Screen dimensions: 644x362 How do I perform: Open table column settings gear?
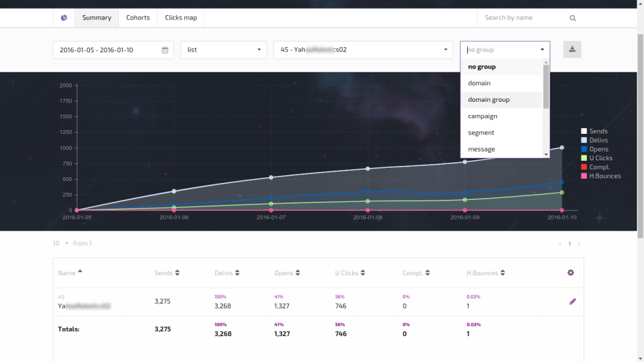[x=570, y=273]
